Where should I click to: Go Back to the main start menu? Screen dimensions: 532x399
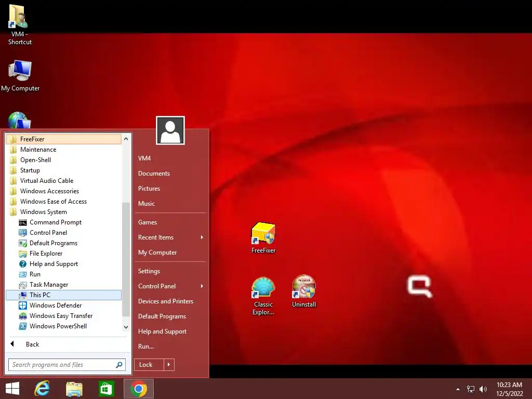67,344
